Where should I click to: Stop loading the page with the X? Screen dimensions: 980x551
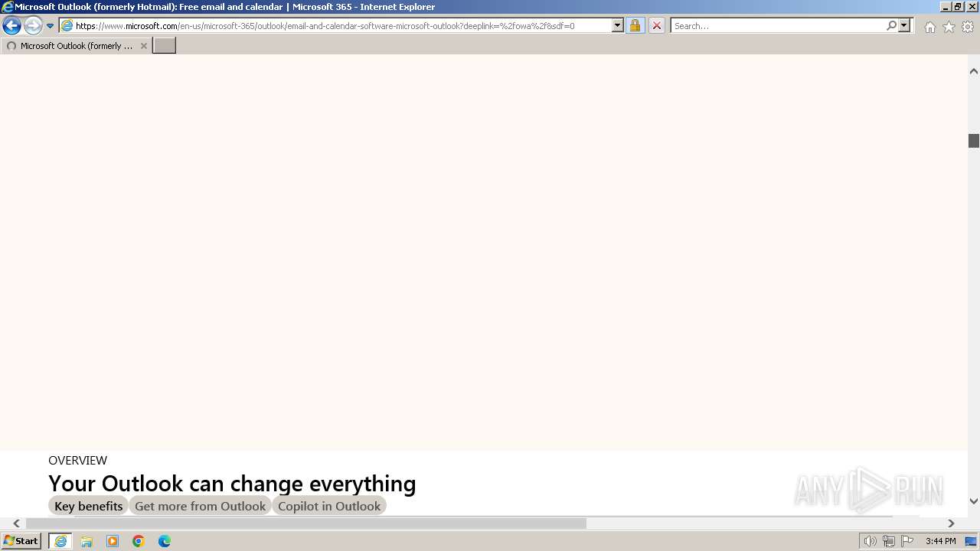pos(656,25)
